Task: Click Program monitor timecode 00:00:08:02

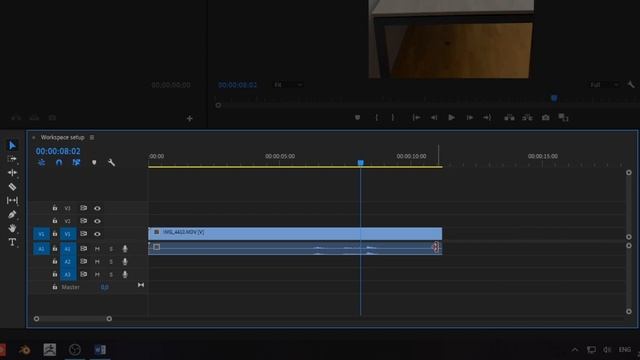Action: pyautogui.click(x=238, y=85)
